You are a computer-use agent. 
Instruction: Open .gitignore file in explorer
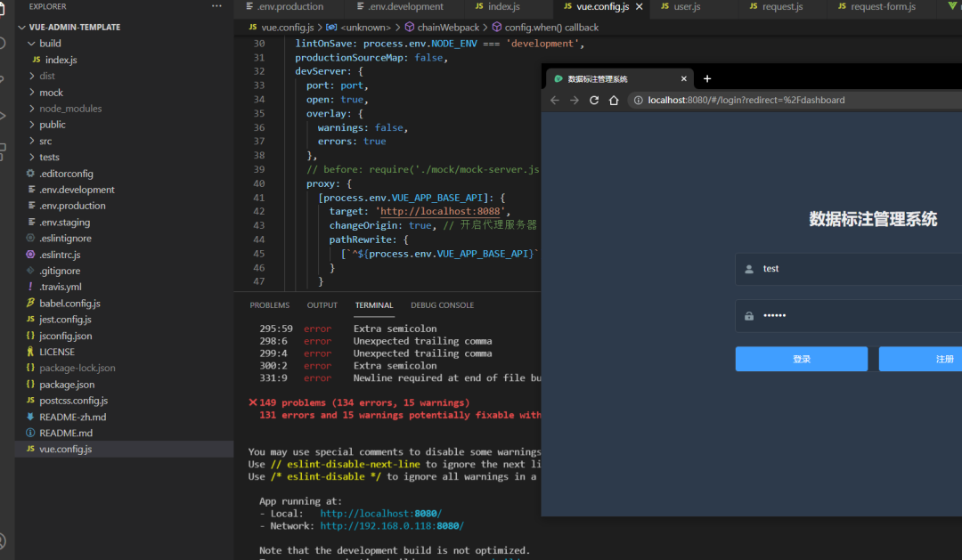(60, 271)
